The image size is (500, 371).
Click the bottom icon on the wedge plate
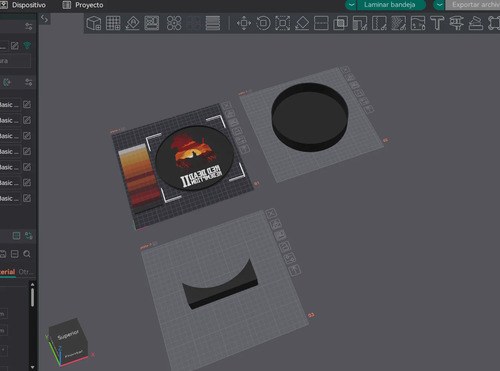(295, 270)
